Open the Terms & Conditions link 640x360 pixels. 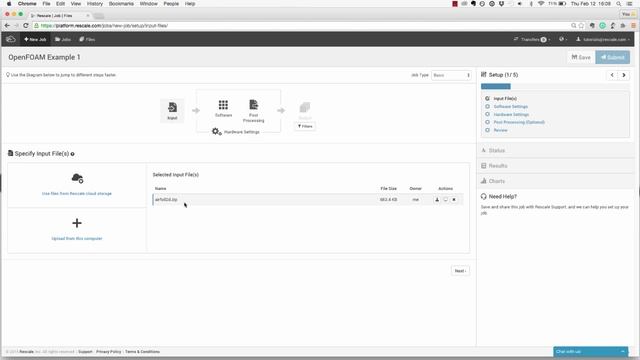tap(142, 351)
